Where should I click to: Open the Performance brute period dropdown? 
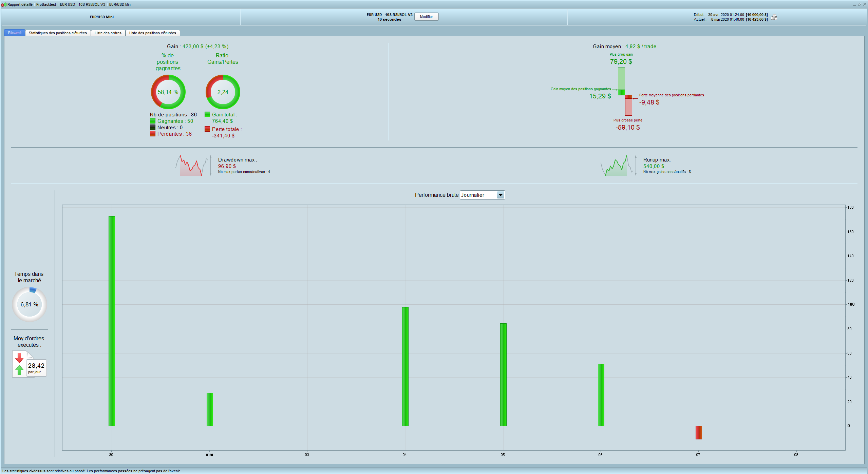click(x=478, y=195)
